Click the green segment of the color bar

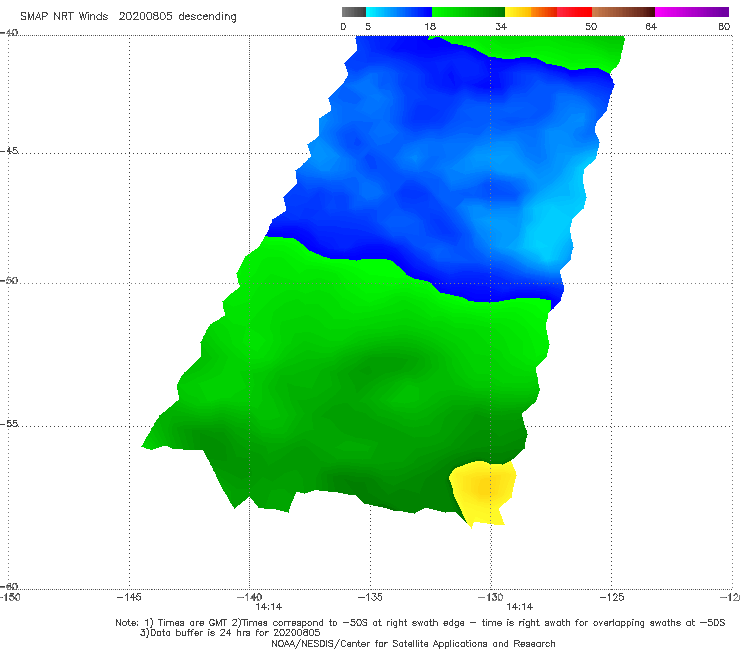click(468, 12)
